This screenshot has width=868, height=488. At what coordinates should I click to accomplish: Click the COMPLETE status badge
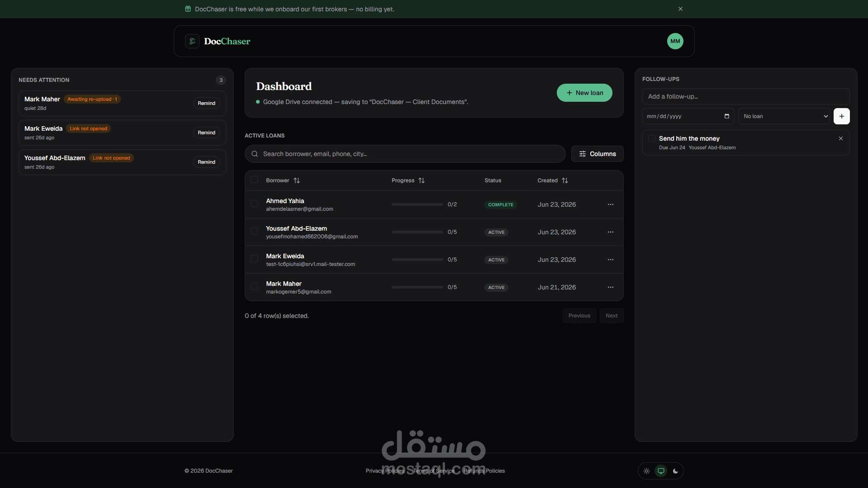pyautogui.click(x=501, y=205)
